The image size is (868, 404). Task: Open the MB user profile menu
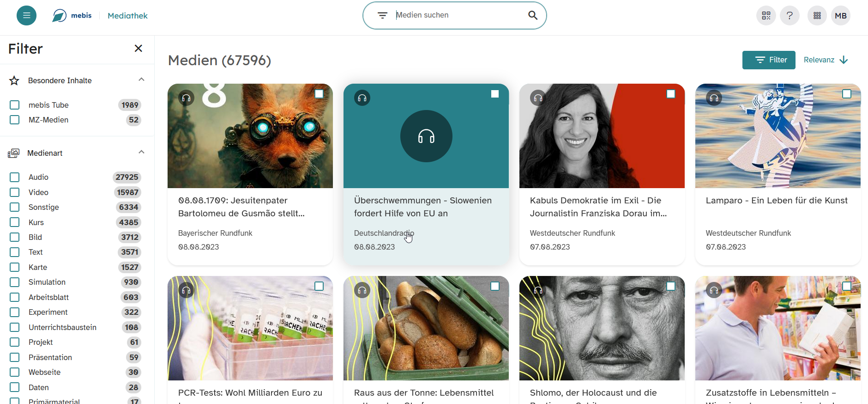(x=840, y=16)
